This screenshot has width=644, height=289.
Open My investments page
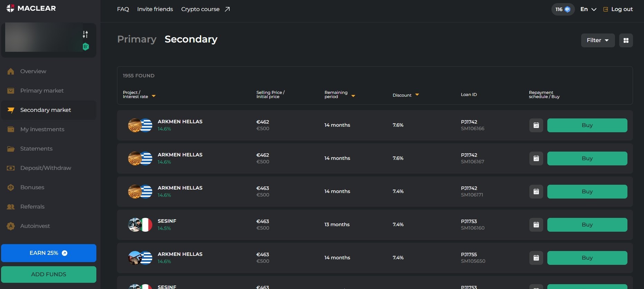(x=49, y=129)
